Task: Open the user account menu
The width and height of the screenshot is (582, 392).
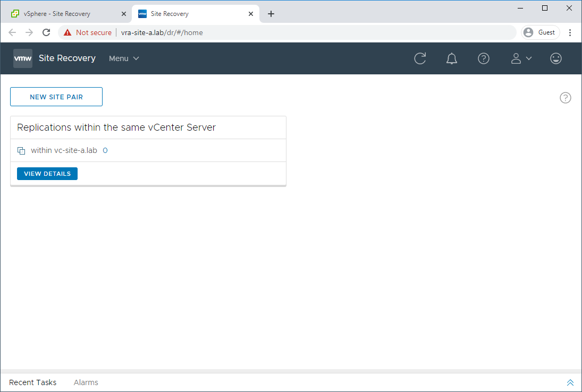Action: tap(521, 58)
